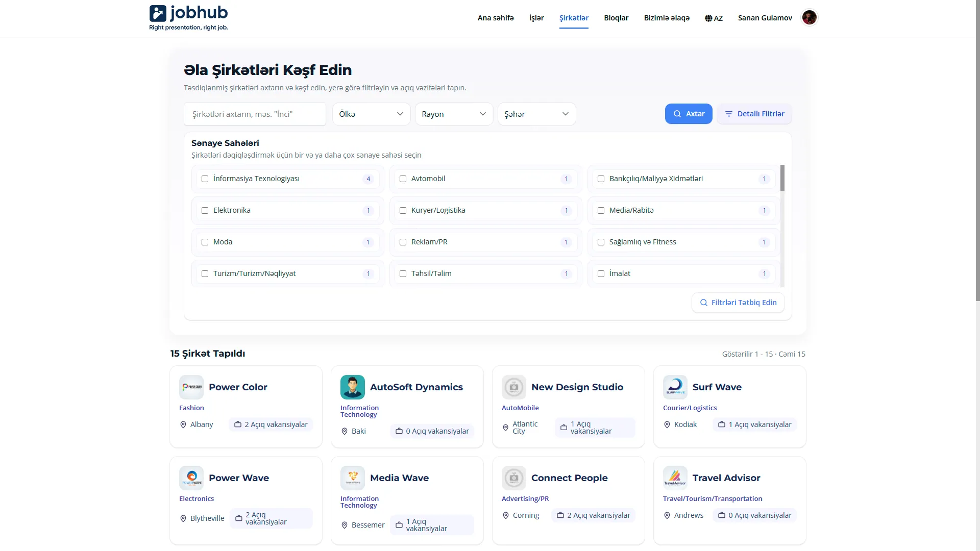Check the İnformasiya Texnologiyası industry
The height and width of the screenshot is (551, 980).
pyautogui.click(x=205, y=179)
